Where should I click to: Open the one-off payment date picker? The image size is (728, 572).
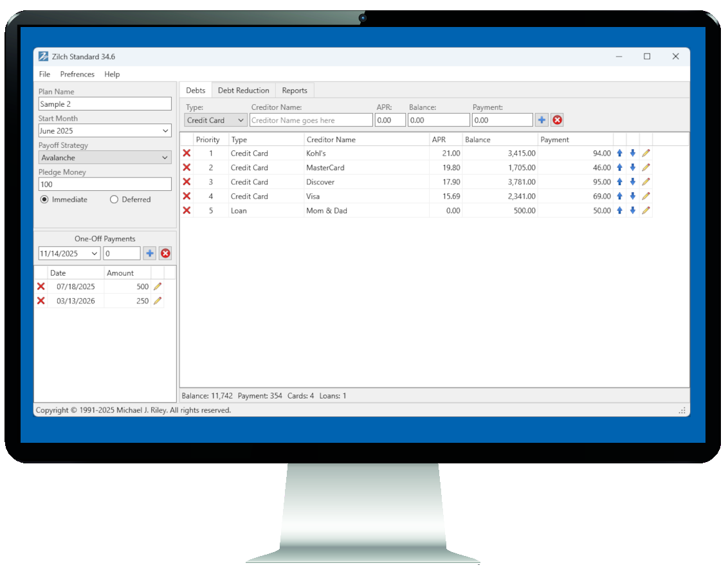click(x=95, y=254)
